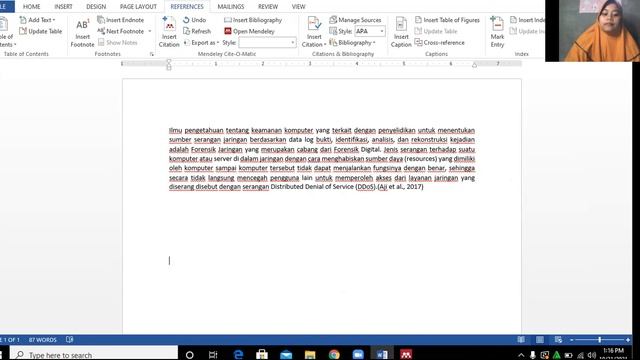Click the ruler right indent marker

[x=474, y=64]
